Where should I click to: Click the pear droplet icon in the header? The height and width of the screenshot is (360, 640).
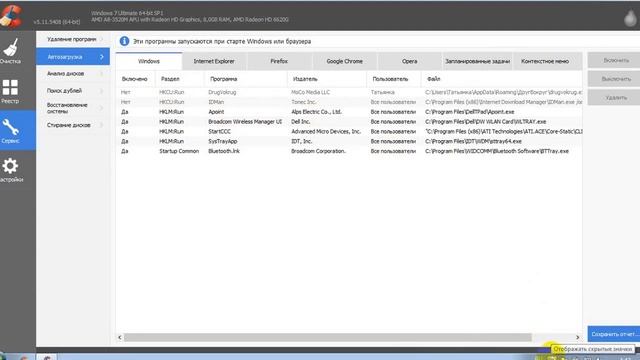pos(630,18)
